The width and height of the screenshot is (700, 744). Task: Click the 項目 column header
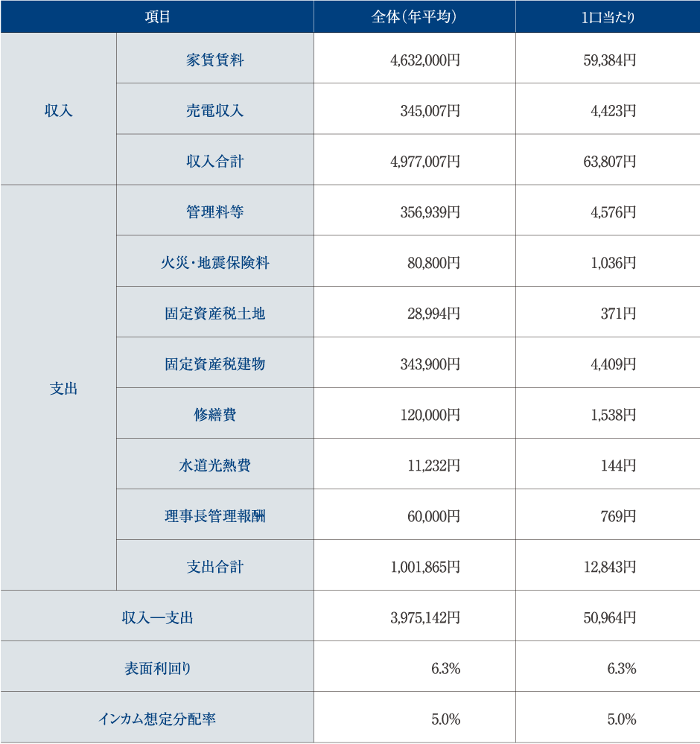pos(157,16)
